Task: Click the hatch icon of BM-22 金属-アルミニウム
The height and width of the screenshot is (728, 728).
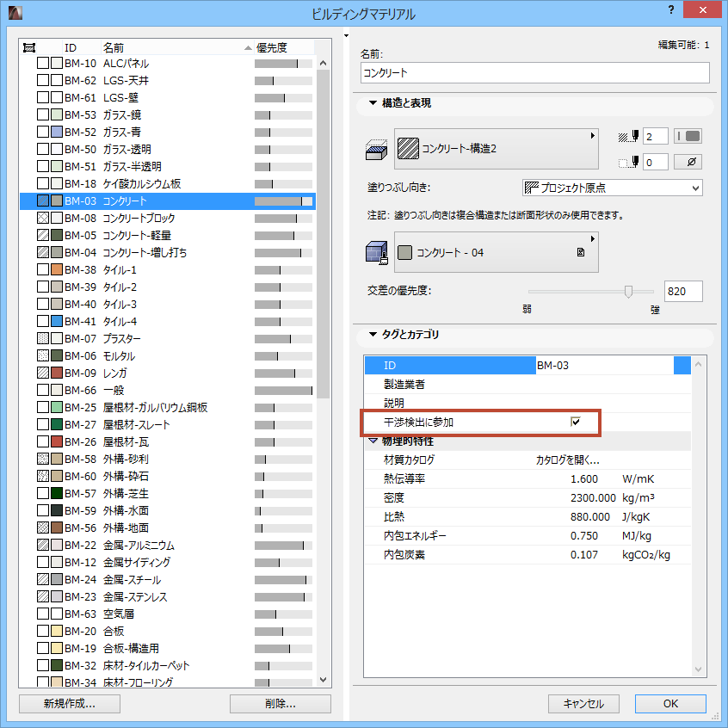Action: point(43,545)
